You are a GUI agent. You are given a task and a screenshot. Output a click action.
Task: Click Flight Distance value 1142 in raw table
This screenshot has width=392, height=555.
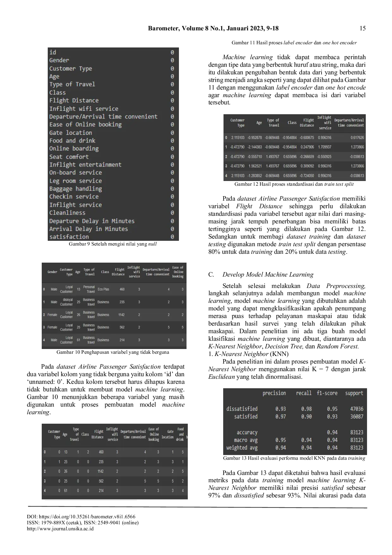coord(121,315)
